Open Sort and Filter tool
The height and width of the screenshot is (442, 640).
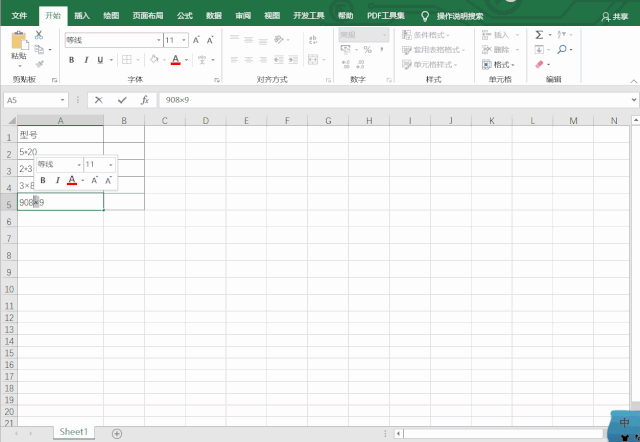(x=562, y=35)
